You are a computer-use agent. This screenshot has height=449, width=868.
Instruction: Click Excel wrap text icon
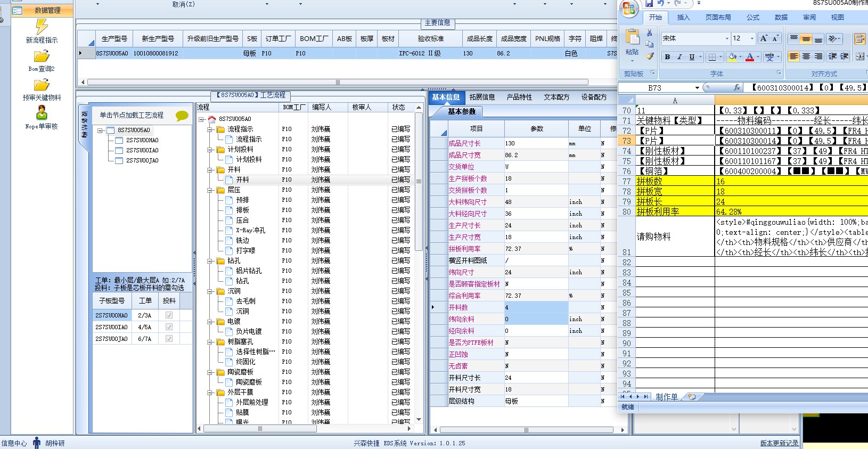click(859, 38)
